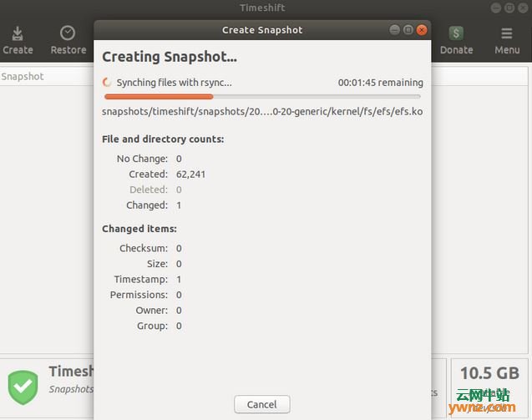The image size is (532, 420).
Task: Click the 'Changed items:' label
Action: click(139, 229)
